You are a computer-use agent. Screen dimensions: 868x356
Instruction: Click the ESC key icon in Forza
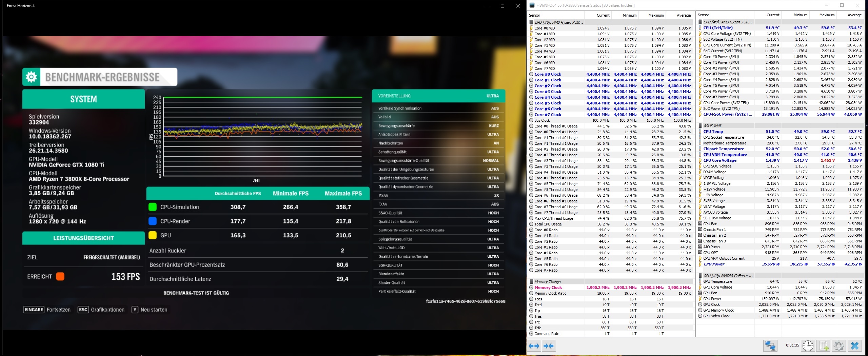tap(83, 310)
